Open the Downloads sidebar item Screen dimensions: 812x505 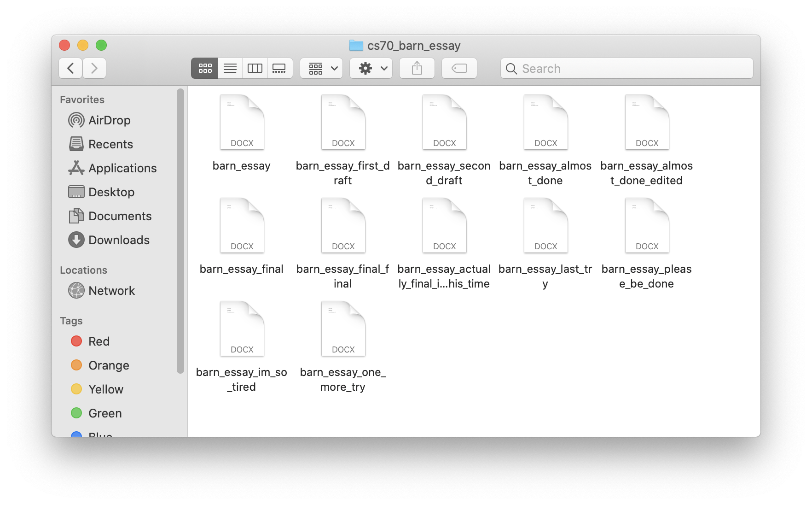pyautogui.click(x=119, y=240)
